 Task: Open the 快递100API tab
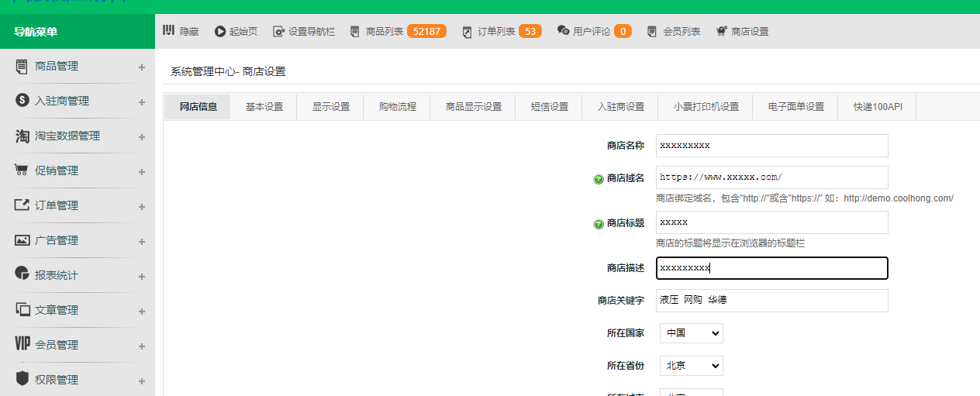point(878,107)
